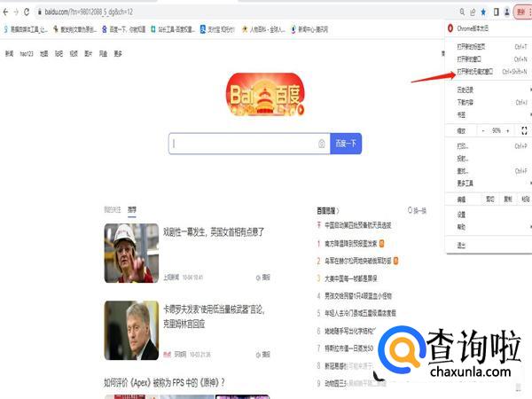Decrease zoom with the minus button
Viewport: 532px width, 399px height.
(x=483, y=130)
